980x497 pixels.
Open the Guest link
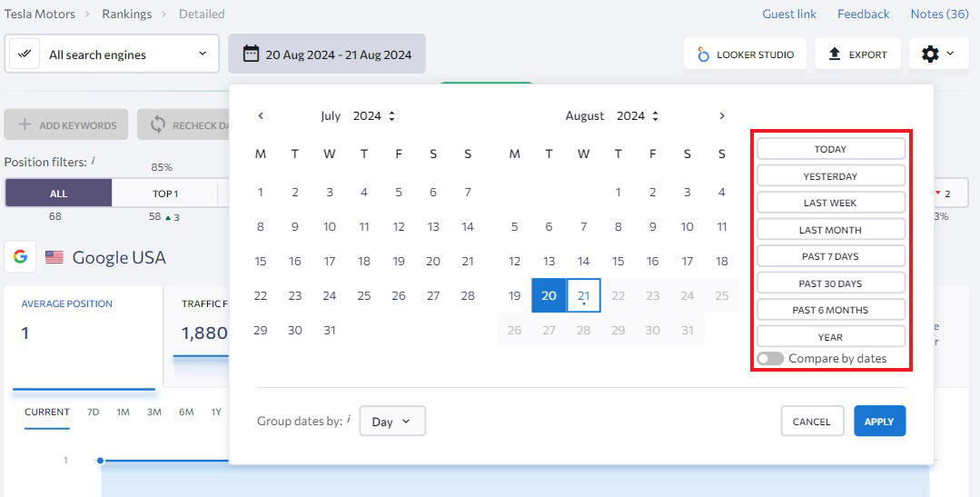[x=789, y=14]
